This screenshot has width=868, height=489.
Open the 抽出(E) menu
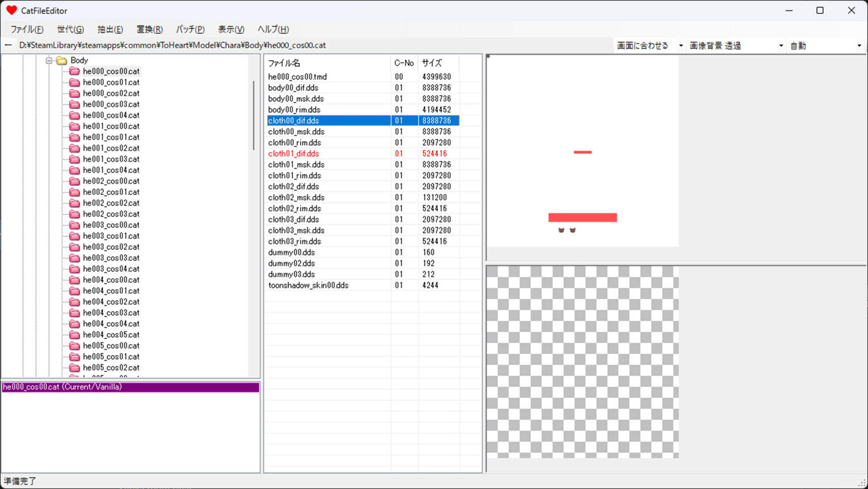pyautogui.click(x=110, y=29)
